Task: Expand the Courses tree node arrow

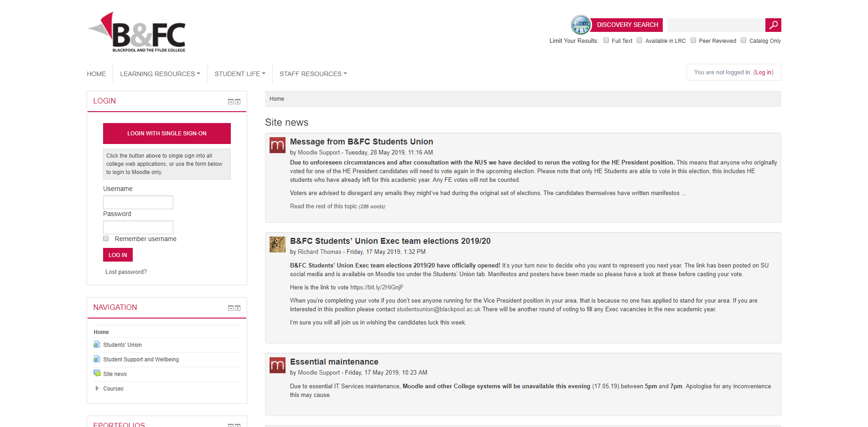Action: tap(97, 388)
